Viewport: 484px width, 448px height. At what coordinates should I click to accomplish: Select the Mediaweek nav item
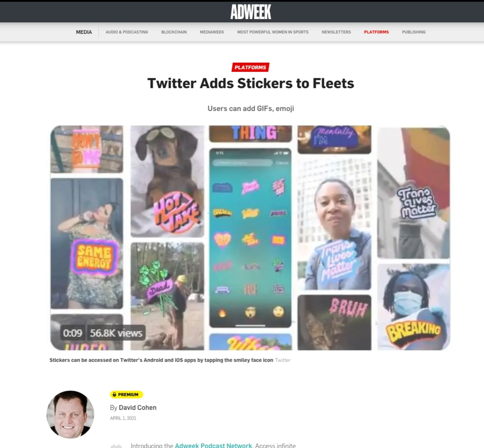[212, 32]
